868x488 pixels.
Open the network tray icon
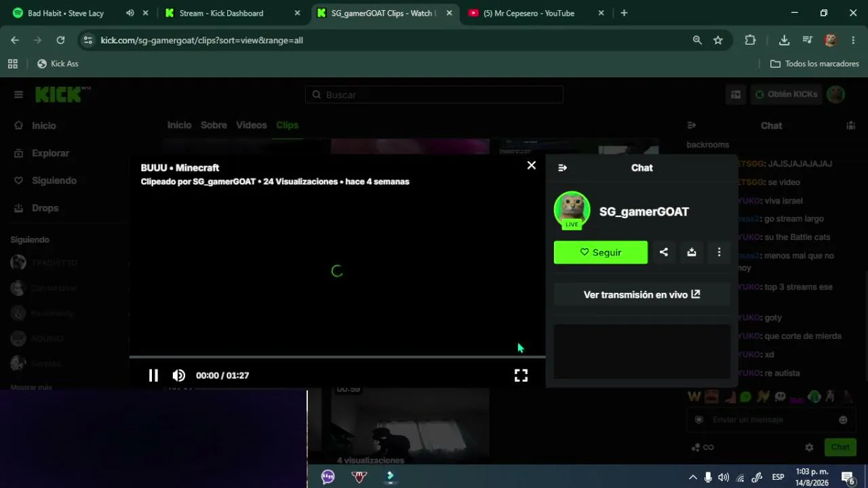point(741,477)
